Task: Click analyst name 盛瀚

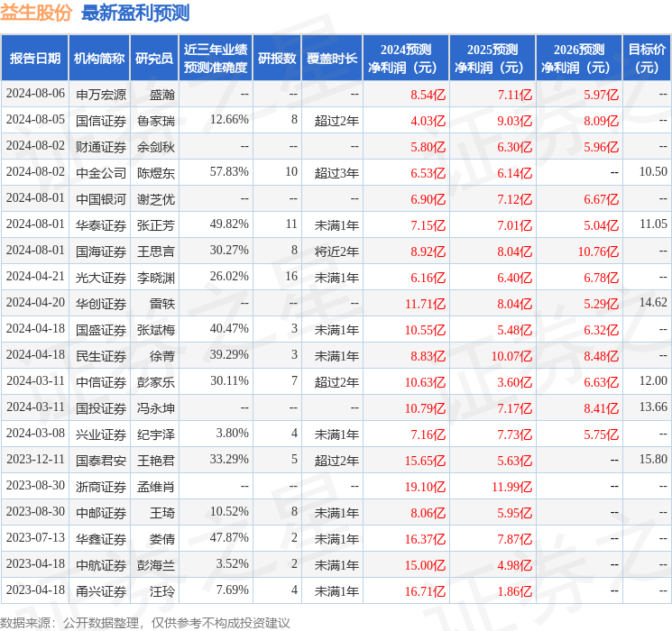Action: 162,95
